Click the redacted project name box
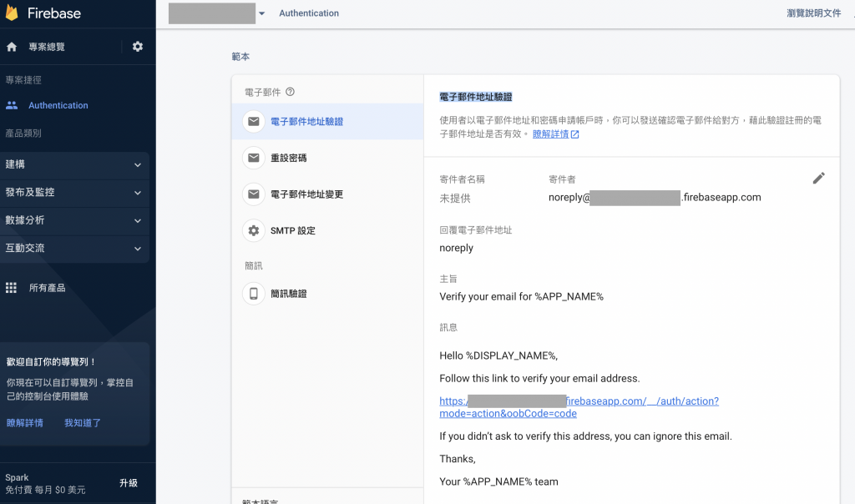This screenshot has height=504, width=855. pyautogui.click(x=211, y=13)
